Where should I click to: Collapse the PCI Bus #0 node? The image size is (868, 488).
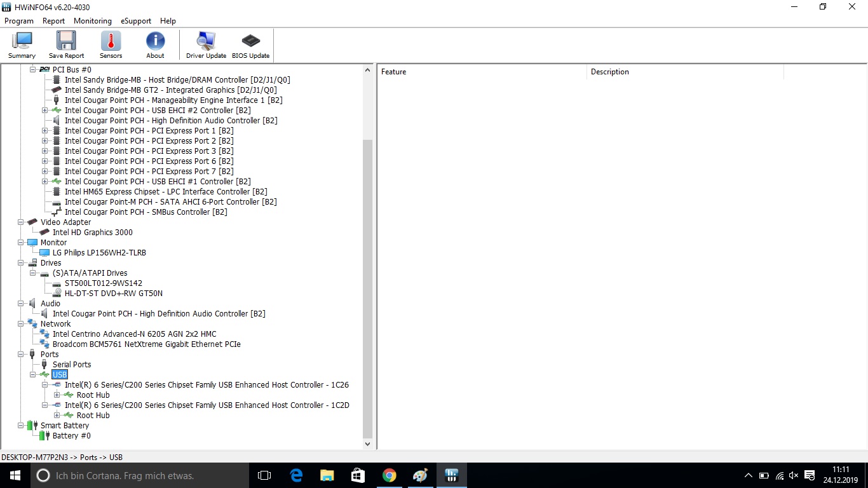click(x=33, y=70)
